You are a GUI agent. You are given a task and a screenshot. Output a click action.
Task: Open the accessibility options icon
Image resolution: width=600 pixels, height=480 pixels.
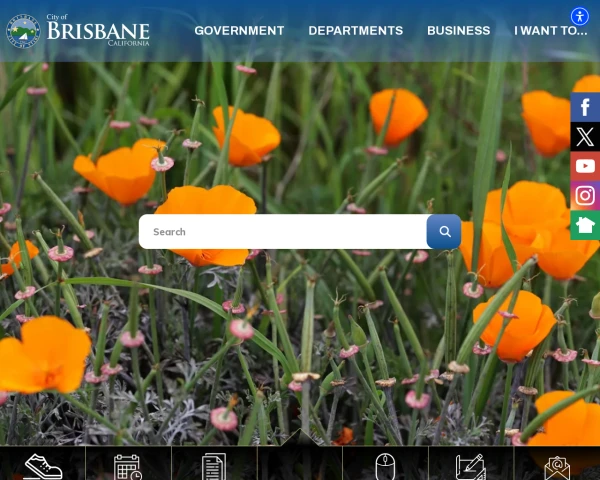point(580,16)
